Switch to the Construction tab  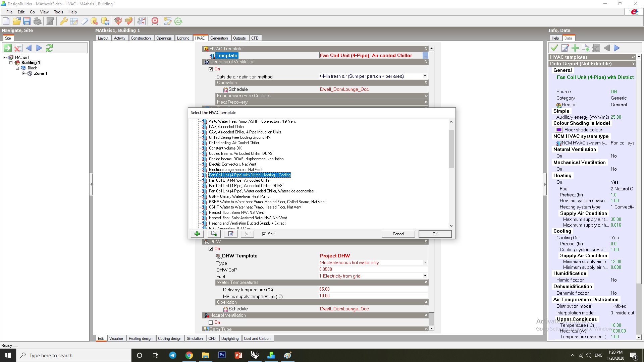click(x=141, y=38)
